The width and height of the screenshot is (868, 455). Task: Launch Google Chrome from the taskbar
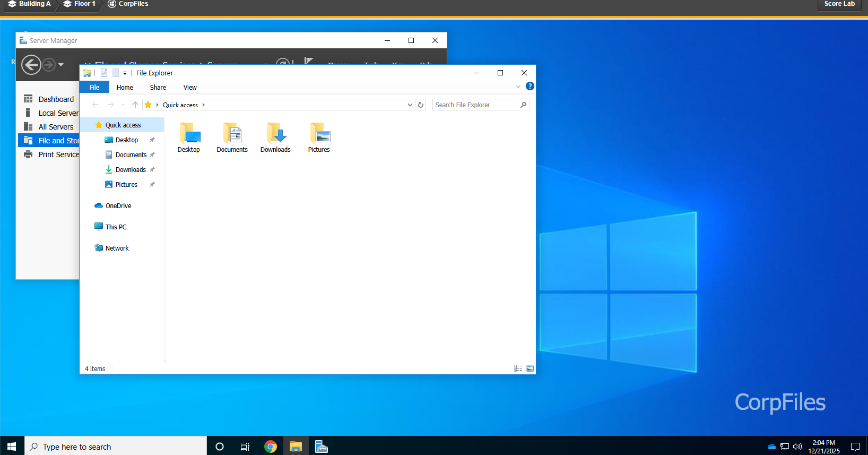click(x=271, y=447)
